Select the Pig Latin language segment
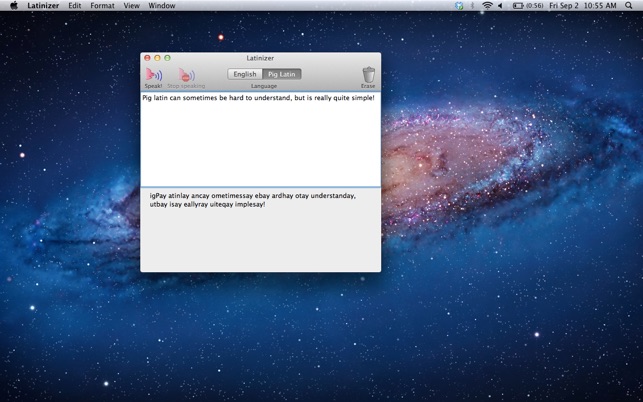Image resolution: width=643 pixels, height=402 pixels. pyautogui.click(x=282, y=74)
